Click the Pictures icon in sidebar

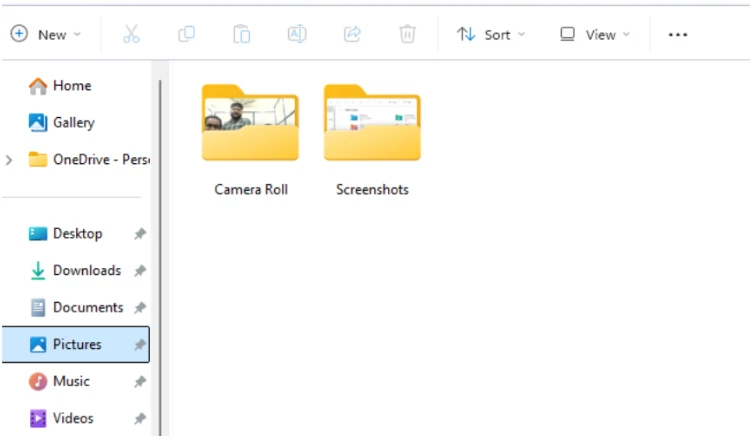(38, 344)
